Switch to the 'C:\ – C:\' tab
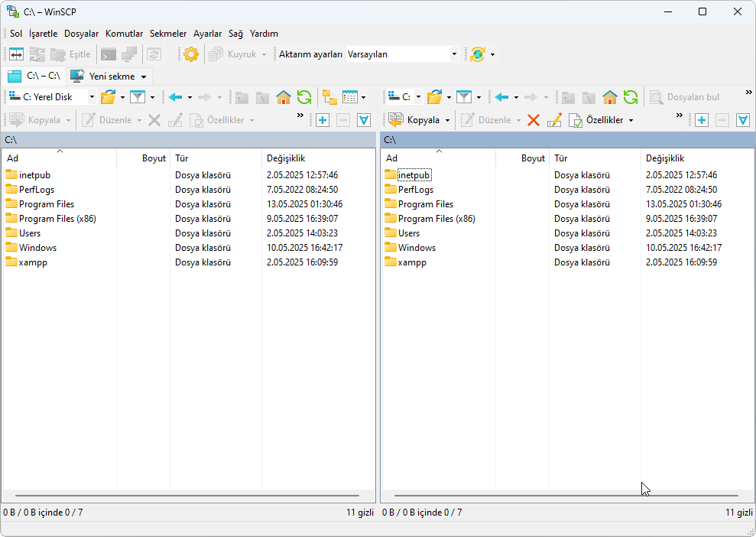The height and width of the screenshot is (537, 756). [34, 76]
